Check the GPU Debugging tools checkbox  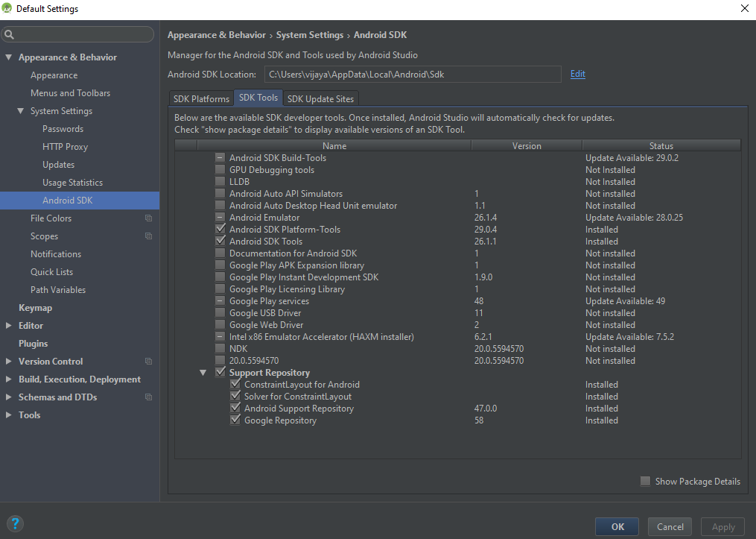220,169
